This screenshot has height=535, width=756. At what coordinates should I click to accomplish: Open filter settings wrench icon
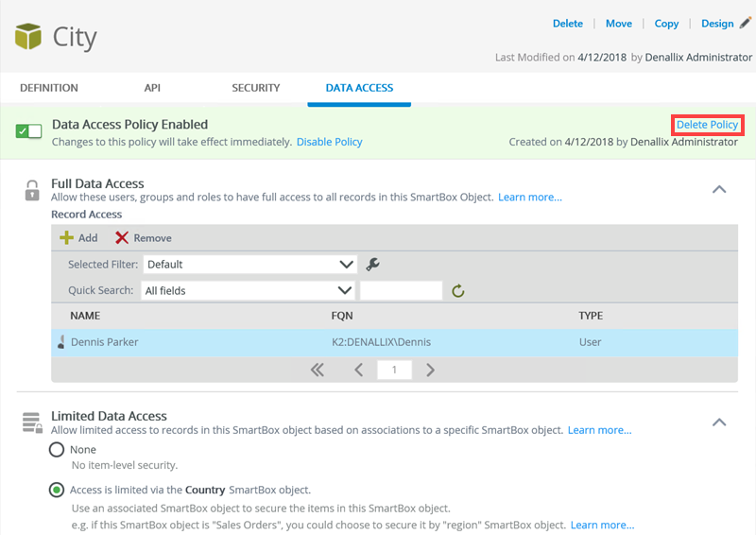pos(372,264)
